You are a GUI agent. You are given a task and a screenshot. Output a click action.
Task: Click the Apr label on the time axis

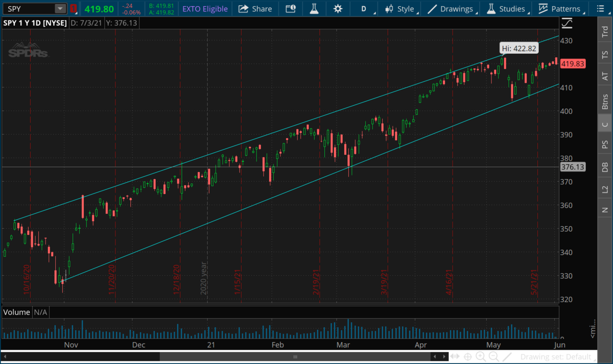click(420, 345)
